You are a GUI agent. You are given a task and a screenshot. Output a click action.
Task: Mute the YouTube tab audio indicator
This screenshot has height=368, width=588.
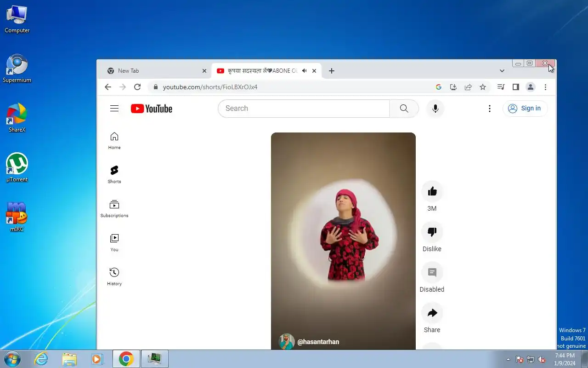304,71
